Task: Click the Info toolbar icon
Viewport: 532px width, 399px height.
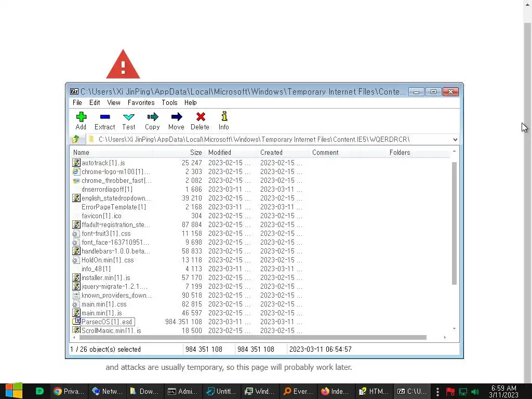Action: tap(224, 116)
